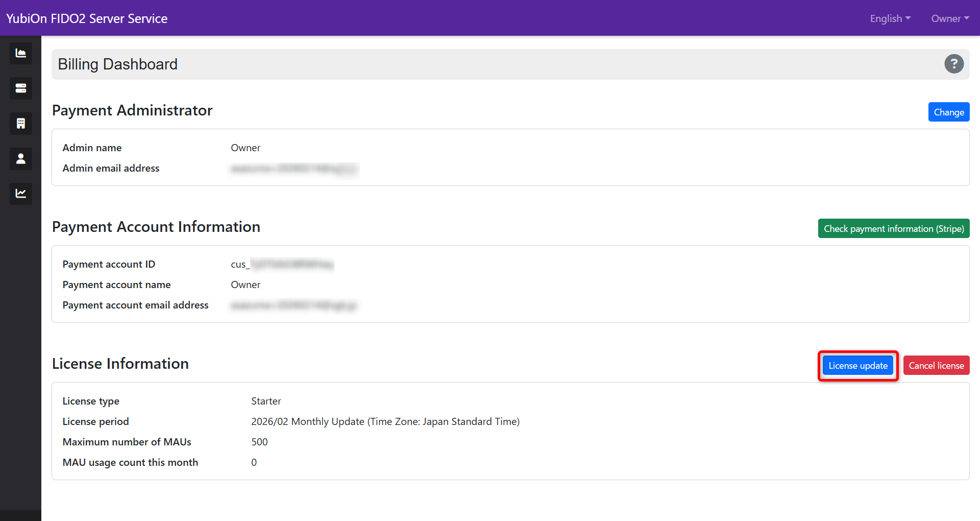
Task: Open help via question mark icon
Action: 953,64
